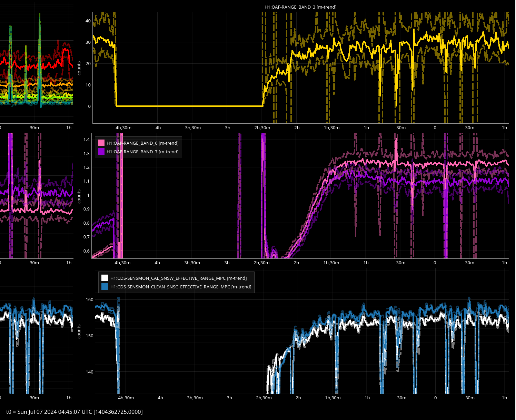Click the counts axis label of bottom plot
This screenshot has height=420, width=516.
tap(79, 331)
